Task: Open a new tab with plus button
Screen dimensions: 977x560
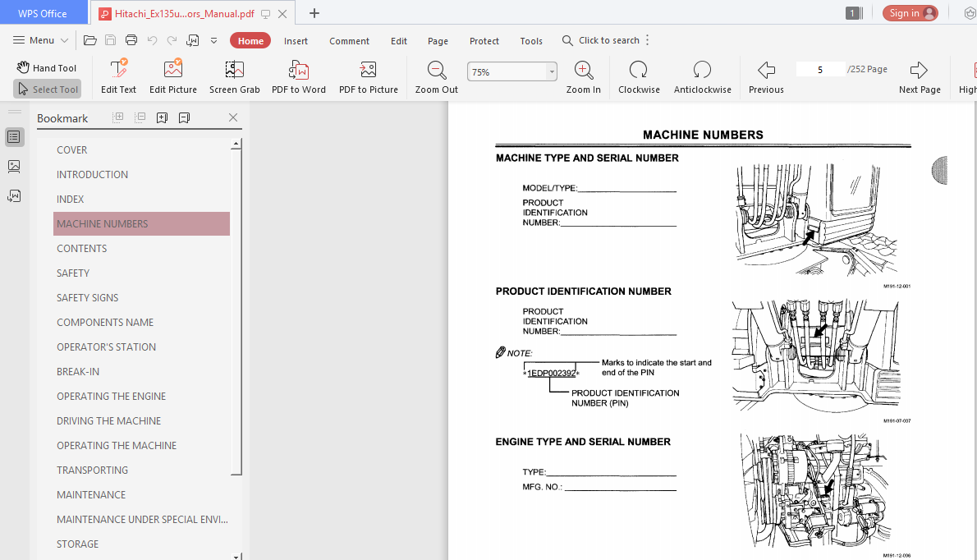Action: [x=314, y=13]
